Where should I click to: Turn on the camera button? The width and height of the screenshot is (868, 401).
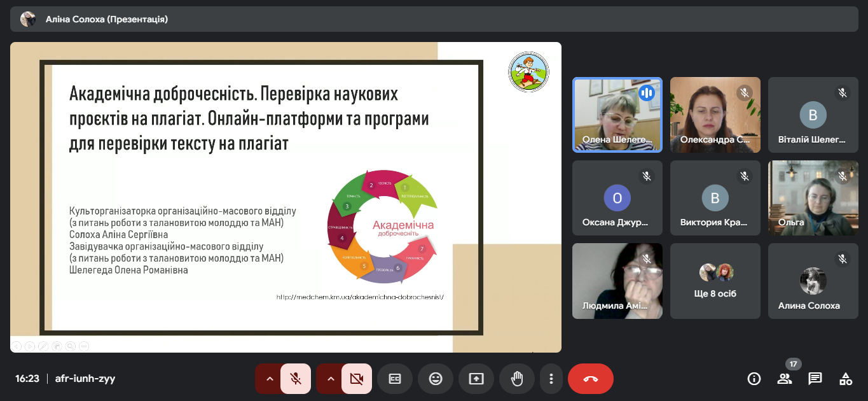357,379
